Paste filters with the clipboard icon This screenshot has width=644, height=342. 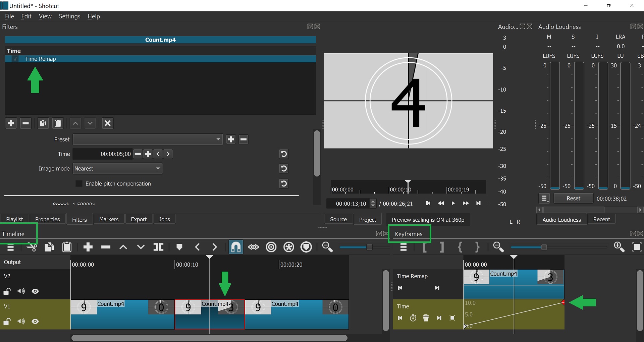[58, 123]
